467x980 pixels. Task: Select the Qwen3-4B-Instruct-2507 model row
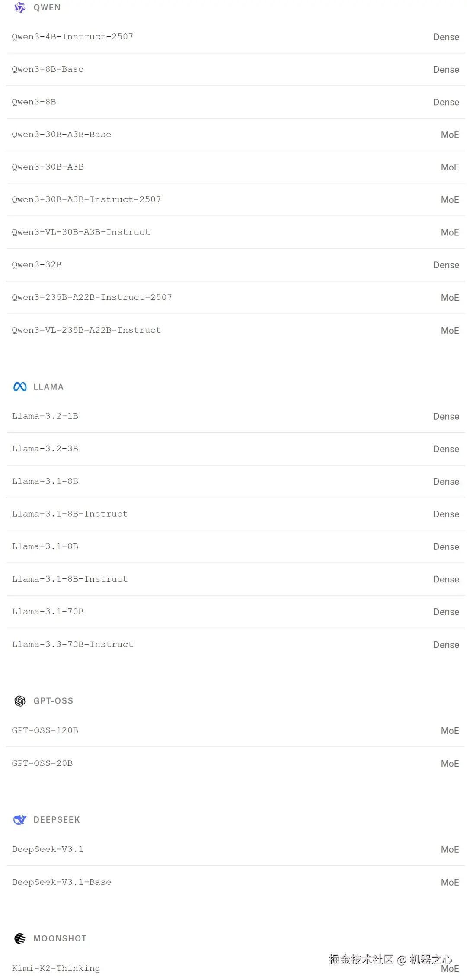coord(73,37)
